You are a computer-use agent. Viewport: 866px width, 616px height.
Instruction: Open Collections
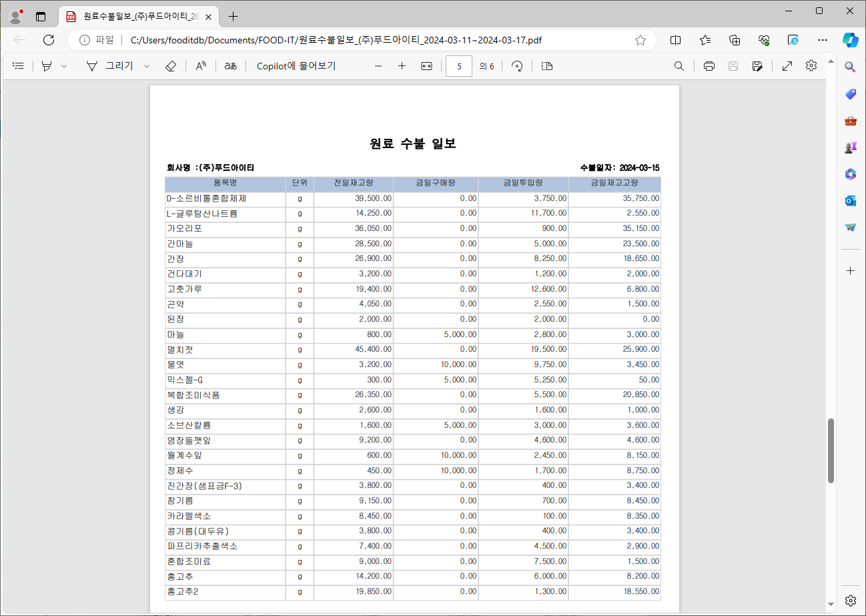tap(735, 40)
